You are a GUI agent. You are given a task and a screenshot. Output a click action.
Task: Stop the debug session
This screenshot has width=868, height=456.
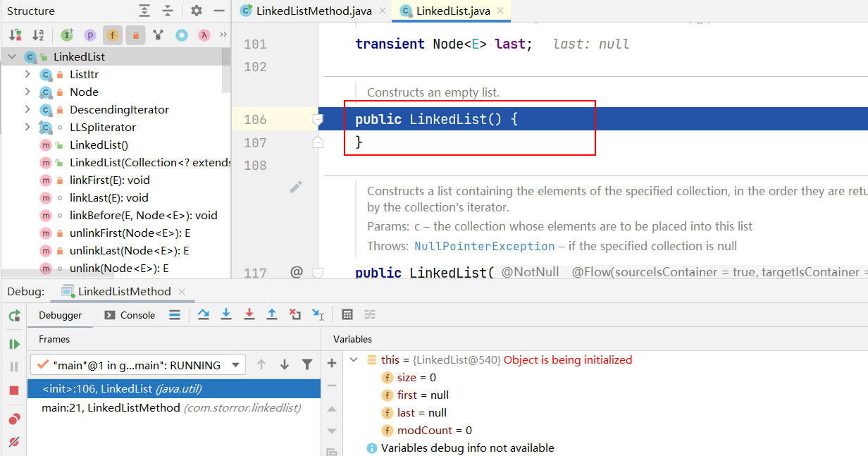coord(14,390)
